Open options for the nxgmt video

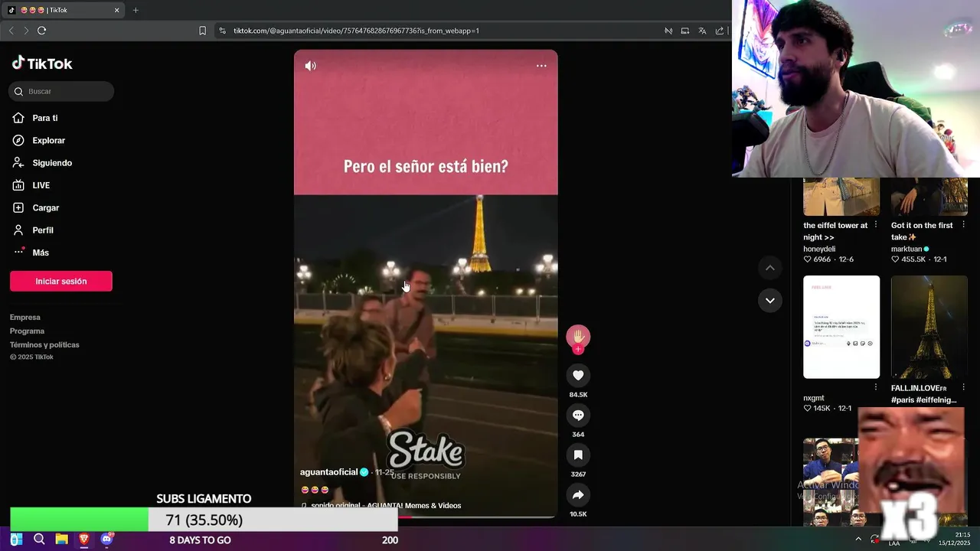[876, 387]
